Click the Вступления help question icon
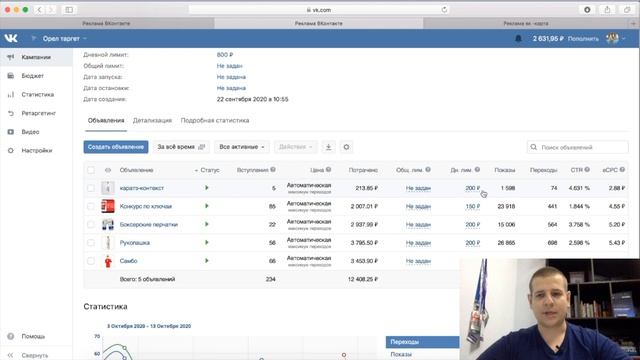 pos(273,170)
